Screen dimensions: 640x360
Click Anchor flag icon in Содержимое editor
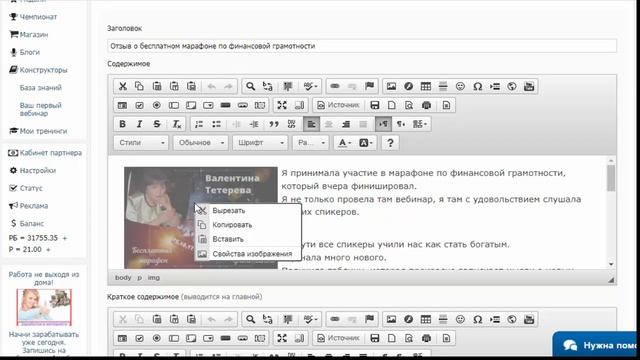tap(369, 86)
